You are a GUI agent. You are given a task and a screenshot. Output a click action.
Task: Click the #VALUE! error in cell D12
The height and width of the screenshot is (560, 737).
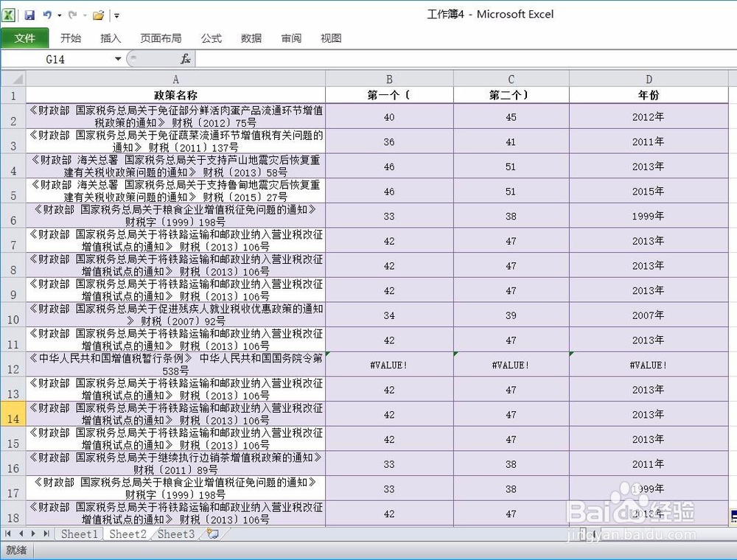(x=649, y=365)
